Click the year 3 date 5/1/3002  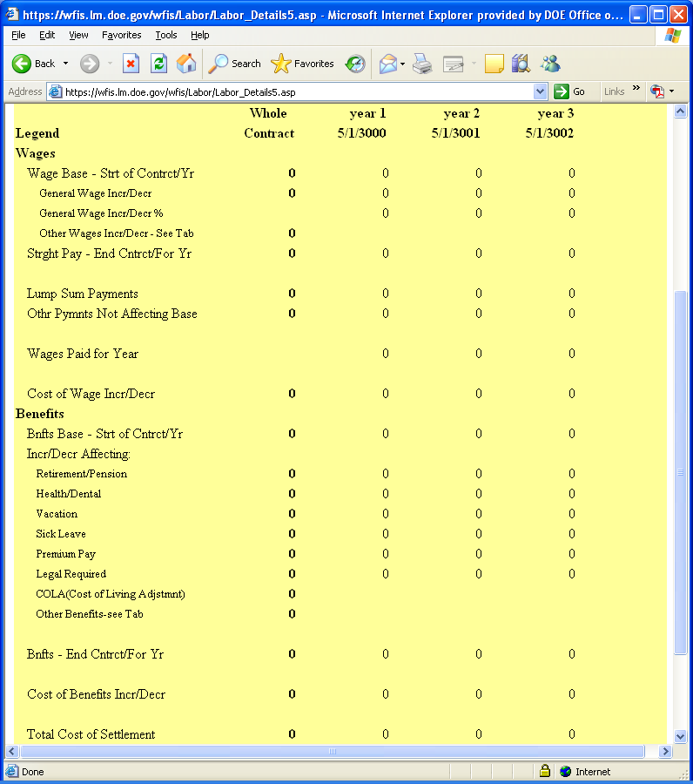tap(549, 133)
